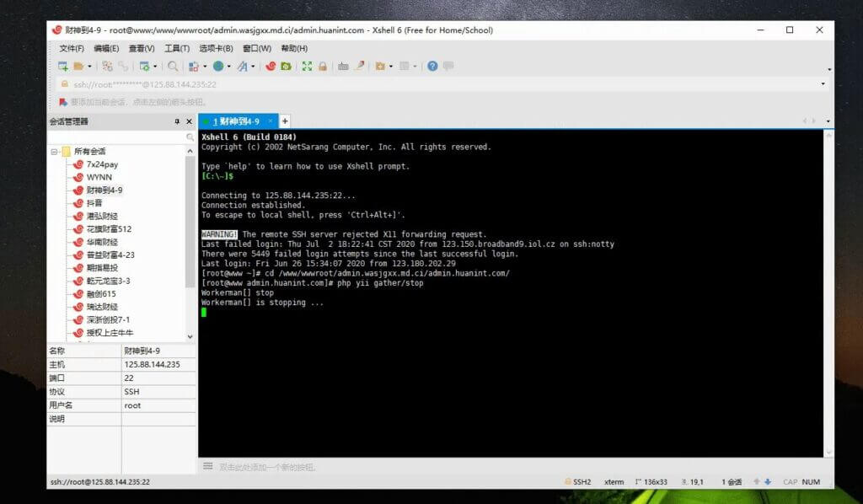The image size is (863, 504).
Task: Click the search magnifier toolbar icon
Action: [x=173, y=66]
